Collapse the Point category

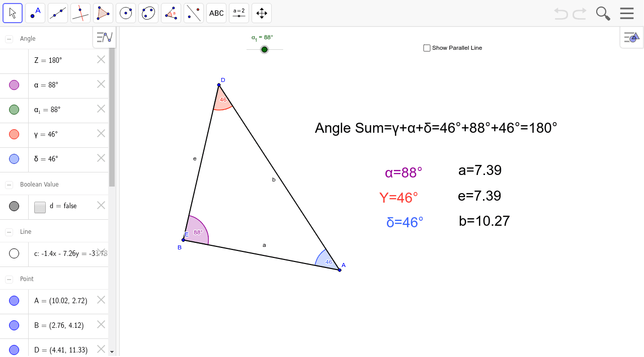[9, 279]
